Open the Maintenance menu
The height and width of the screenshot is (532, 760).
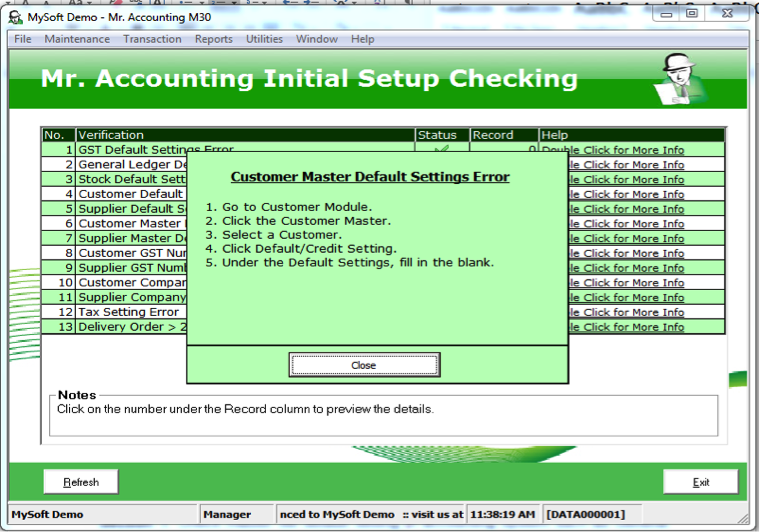(x=77, y=39)
